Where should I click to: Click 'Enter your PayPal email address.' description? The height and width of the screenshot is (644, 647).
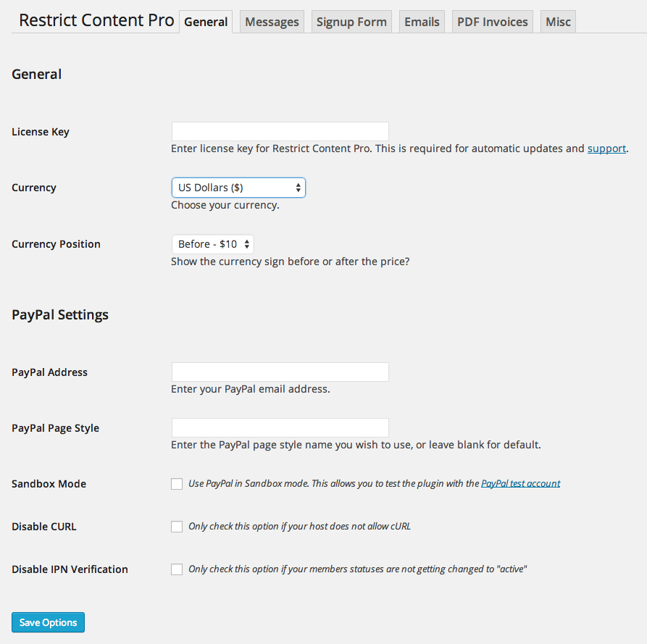tap(251, 389)
